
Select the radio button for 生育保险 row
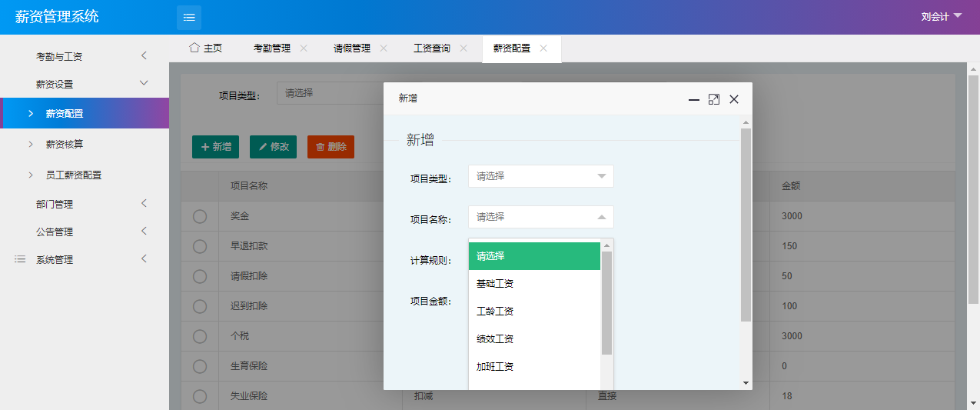[200, 366]
